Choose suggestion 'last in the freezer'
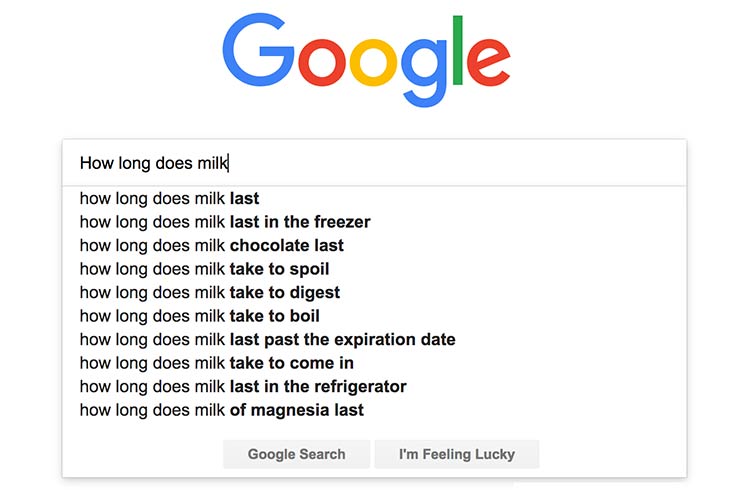Image resolution: width=750 pixels, height=490 pixels. pyautogui.click(x=375, y=222)
